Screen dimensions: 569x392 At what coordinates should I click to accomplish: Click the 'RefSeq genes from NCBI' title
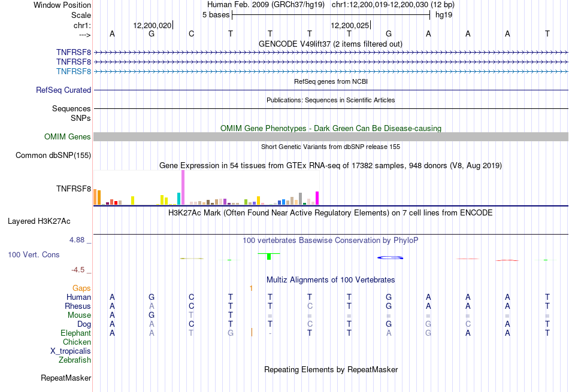pos(331,81)
